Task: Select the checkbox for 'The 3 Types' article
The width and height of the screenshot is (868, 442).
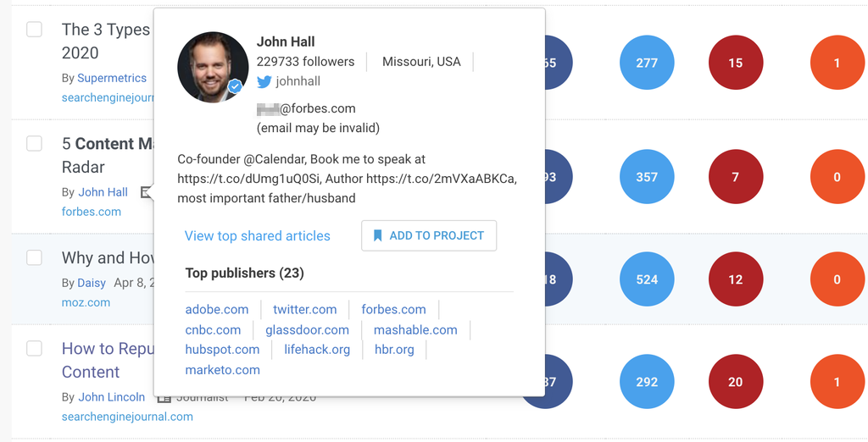Action: (x=34, y=30)
